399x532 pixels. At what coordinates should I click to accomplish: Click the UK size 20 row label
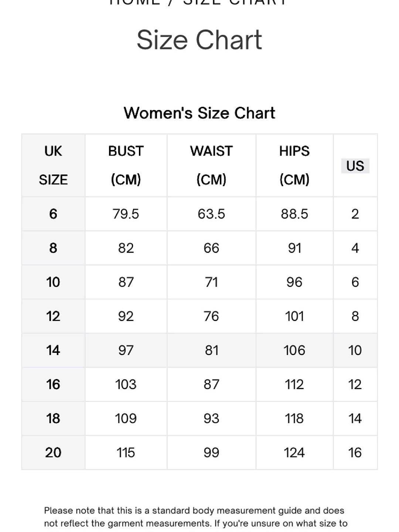click(53, 453)
